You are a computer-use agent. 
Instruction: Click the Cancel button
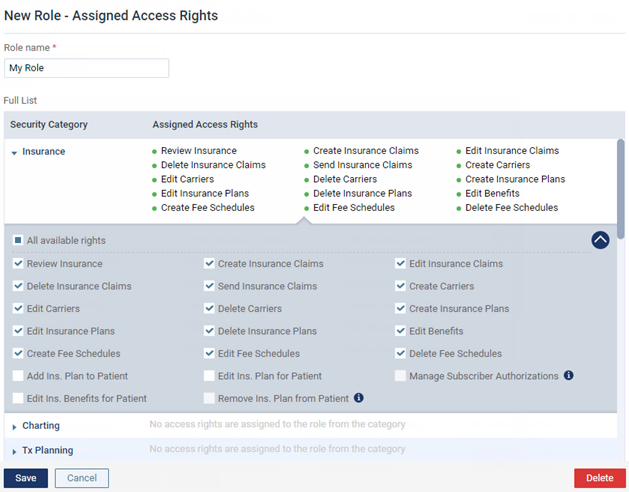point(82,478)
